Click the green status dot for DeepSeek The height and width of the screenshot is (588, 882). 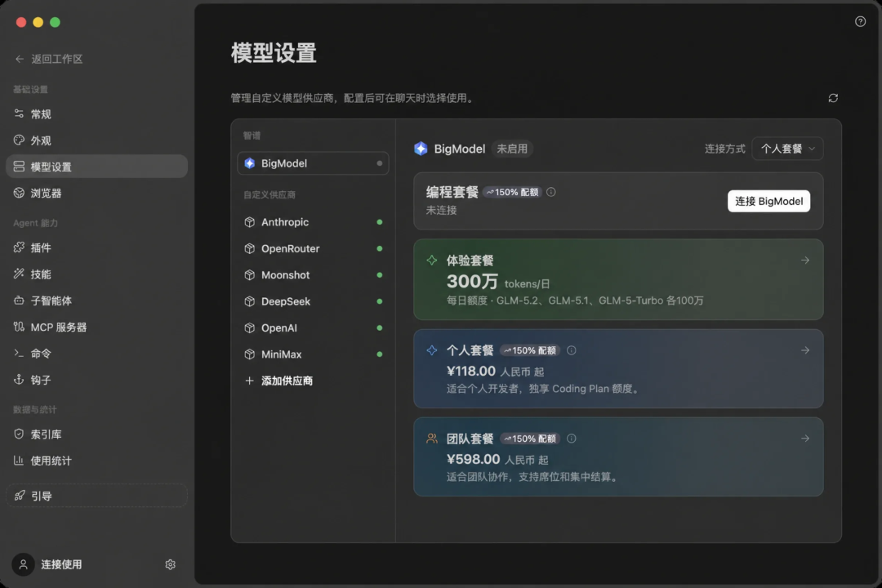tap(380, 301)
